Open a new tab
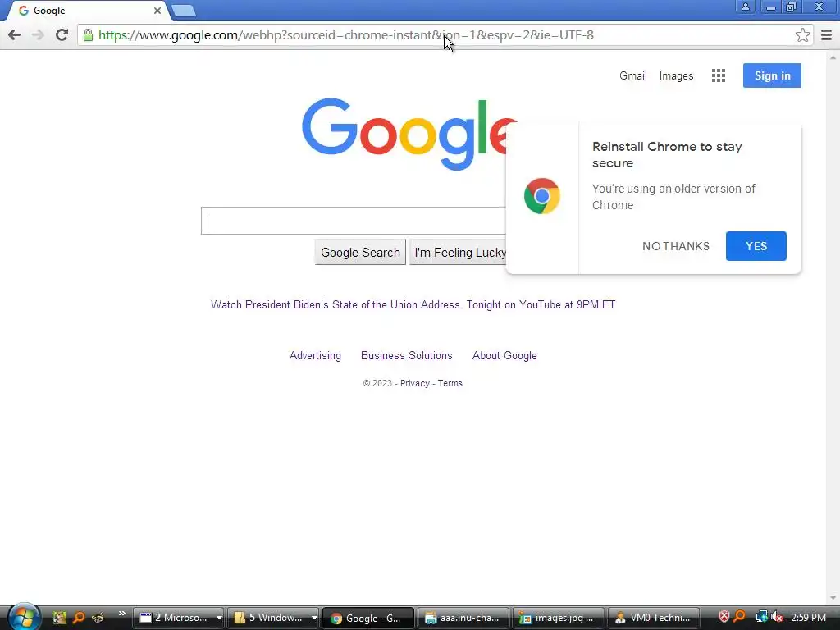This screenshot has width=840, height=630. tap(184, 11)
